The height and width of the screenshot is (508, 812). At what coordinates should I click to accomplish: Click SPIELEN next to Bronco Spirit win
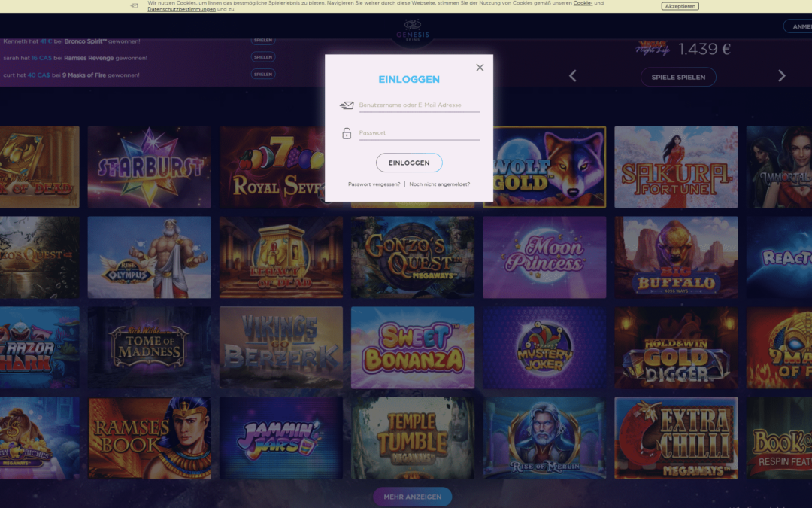(x=263, y=41)
